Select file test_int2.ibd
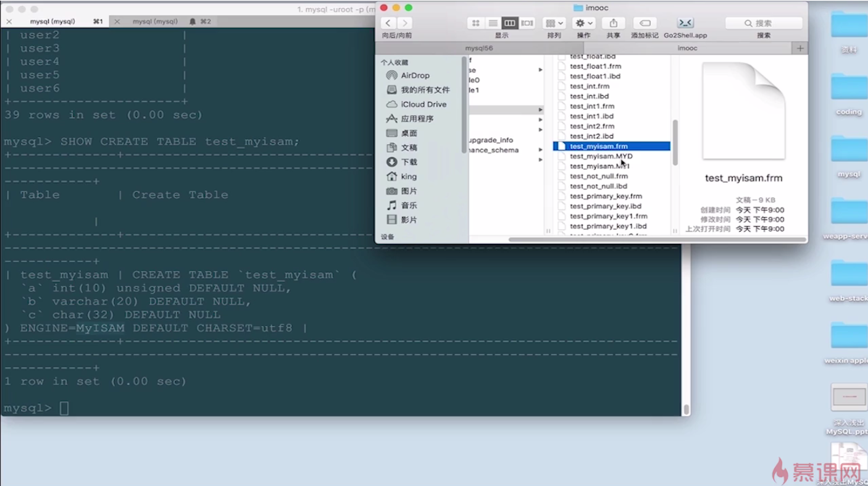This screenshot has height=486, width=868. pyautogui.click(x=591, y=136)
